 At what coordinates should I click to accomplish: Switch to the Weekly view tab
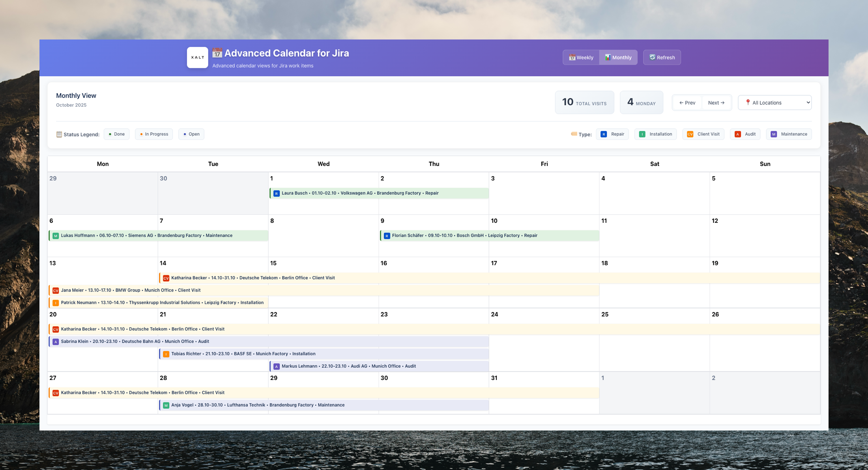click(x=581, y=58)
